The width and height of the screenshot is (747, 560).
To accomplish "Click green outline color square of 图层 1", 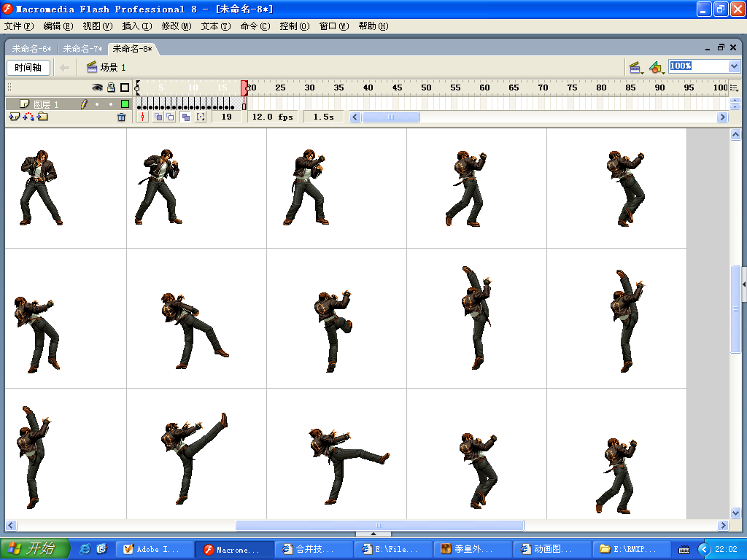I will pyautogui.click(x=125, y=104).
